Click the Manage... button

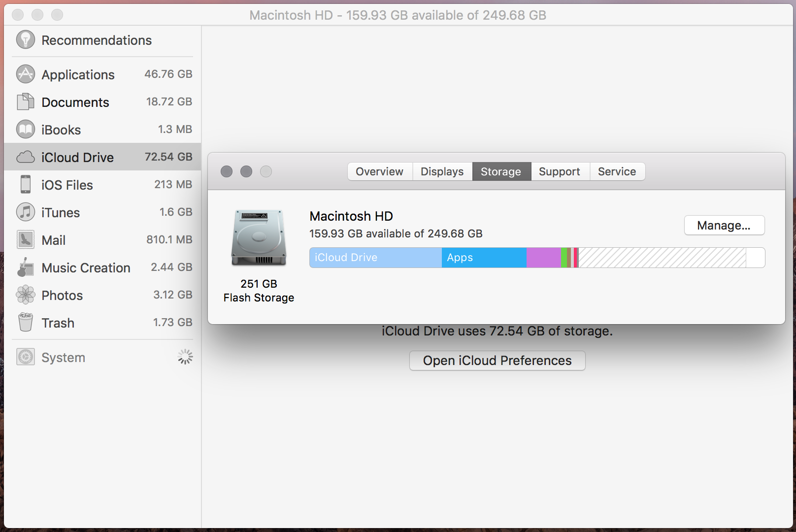724,226
